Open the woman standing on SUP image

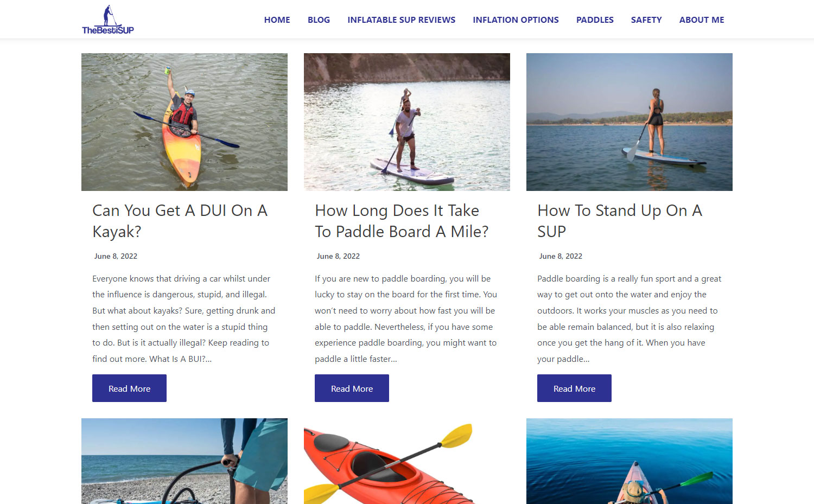(629, 122)
